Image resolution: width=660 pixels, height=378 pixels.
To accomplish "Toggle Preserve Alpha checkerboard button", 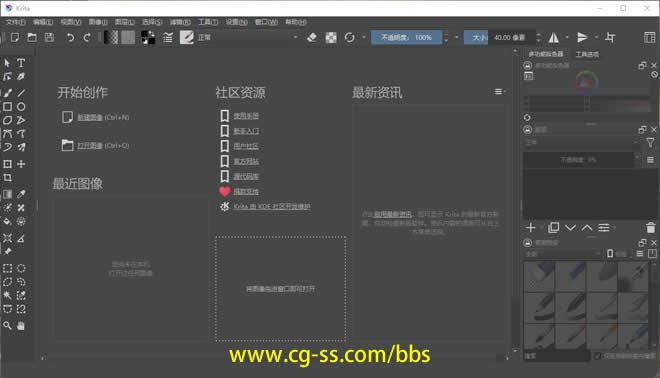I will [331, 37].
